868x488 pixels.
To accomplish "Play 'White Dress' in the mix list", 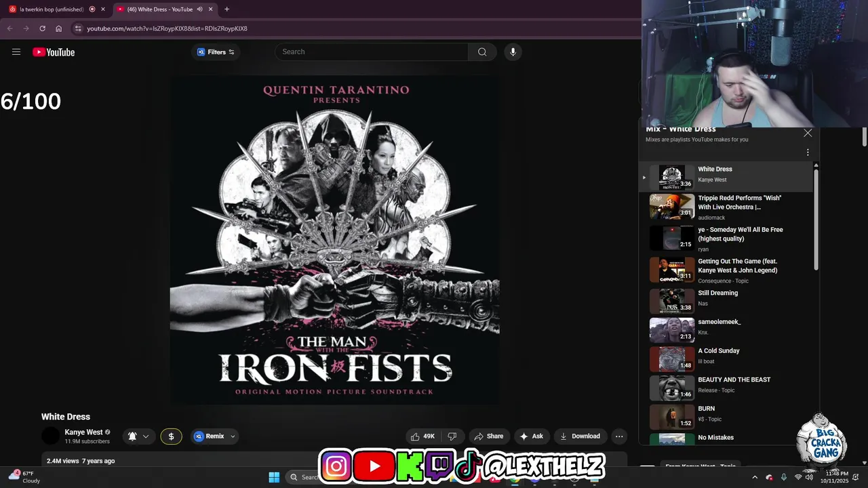I will 726,177.
